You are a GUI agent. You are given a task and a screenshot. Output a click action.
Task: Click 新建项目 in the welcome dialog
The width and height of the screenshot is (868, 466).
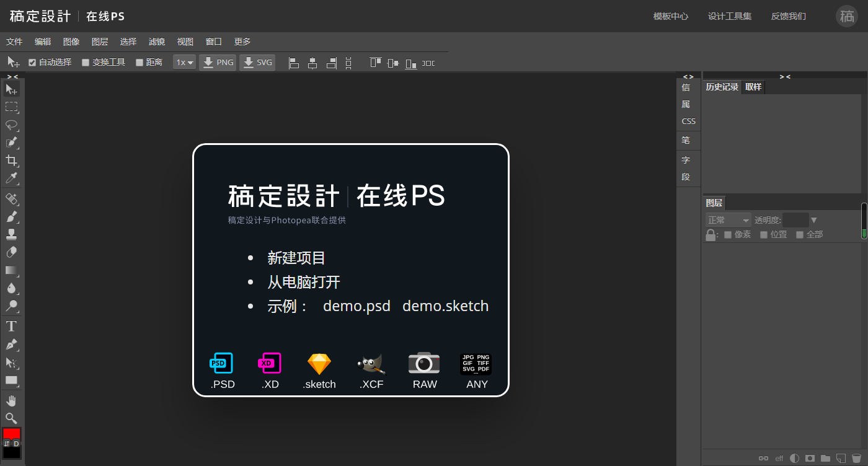(296, 258)
